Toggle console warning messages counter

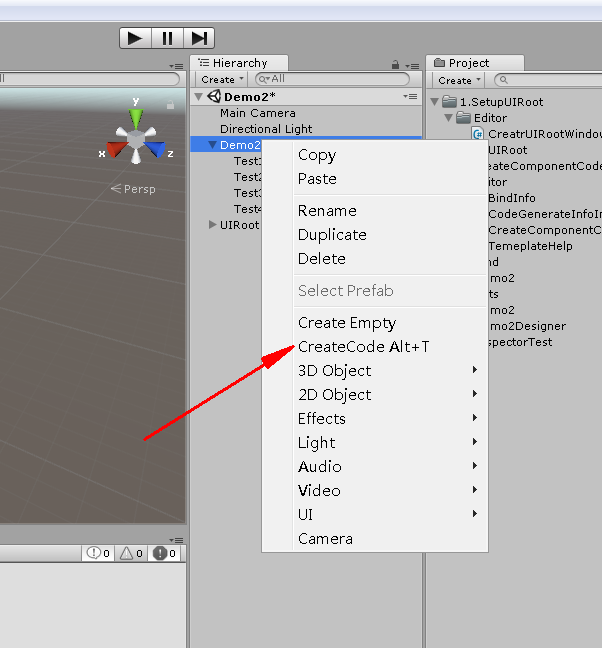[131, 553]
